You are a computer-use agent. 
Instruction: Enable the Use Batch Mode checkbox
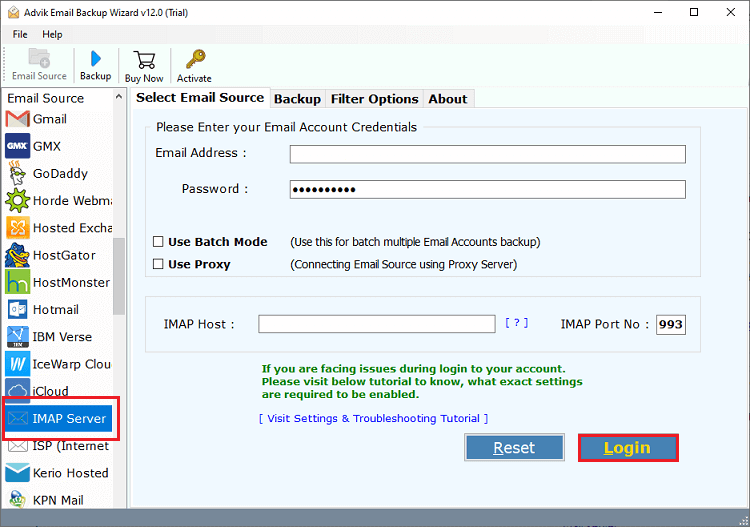158,242
